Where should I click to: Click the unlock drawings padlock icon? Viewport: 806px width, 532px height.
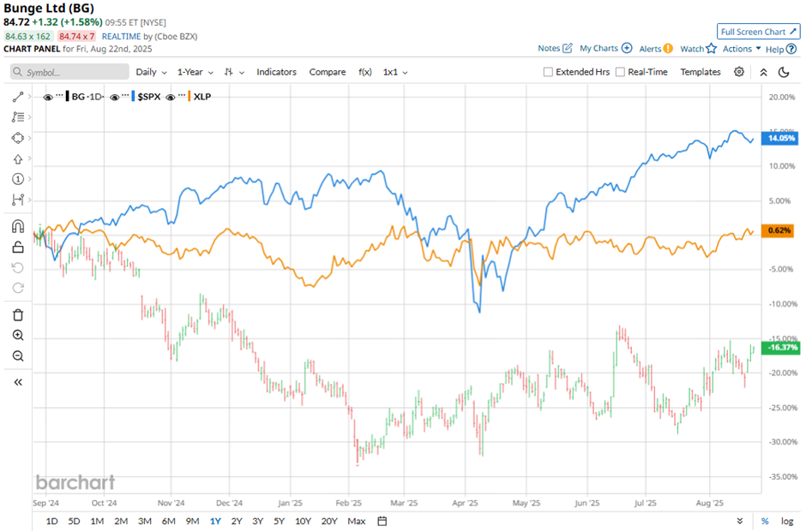point(18,247)
